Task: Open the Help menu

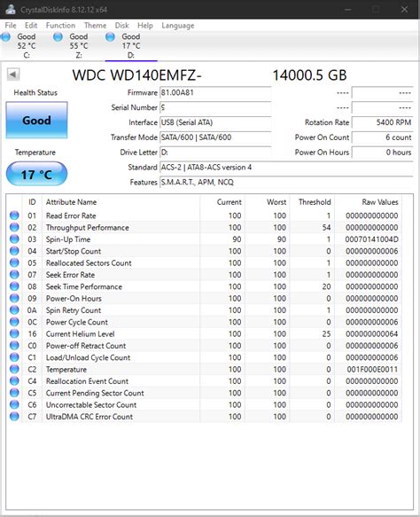Action: pos(145,26)
